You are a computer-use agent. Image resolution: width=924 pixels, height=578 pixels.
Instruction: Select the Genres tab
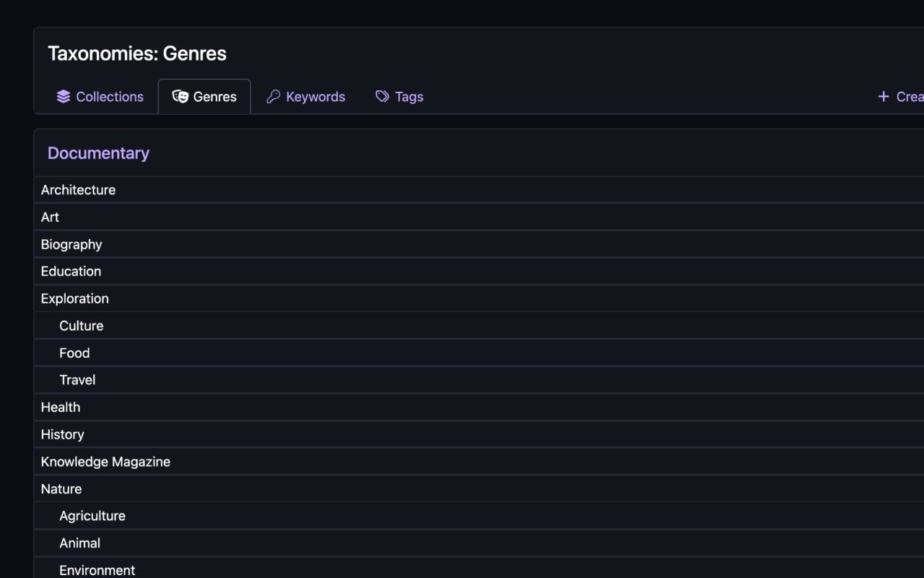click(x=204, y=95)
